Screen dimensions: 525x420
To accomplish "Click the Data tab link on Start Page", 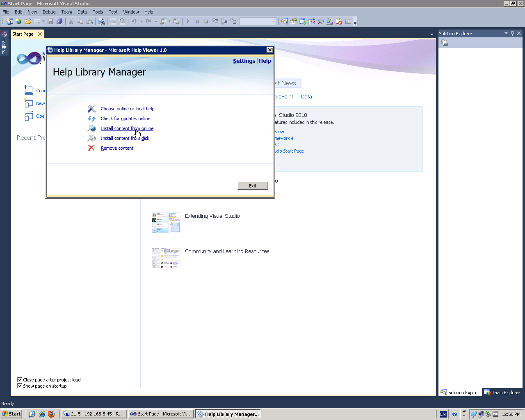I will (306, 97).
